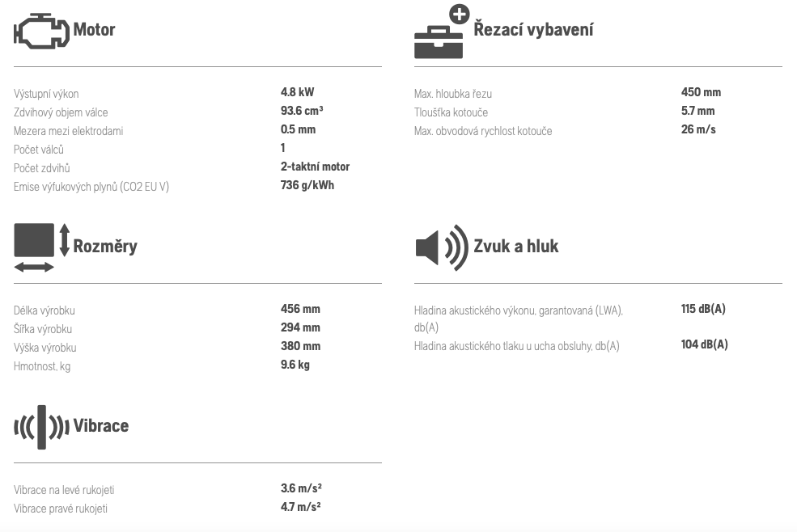The height and width of the screenshot is (532, 797).
Task: Select the Řezací vybavení heading
Action: coord(533,29)
